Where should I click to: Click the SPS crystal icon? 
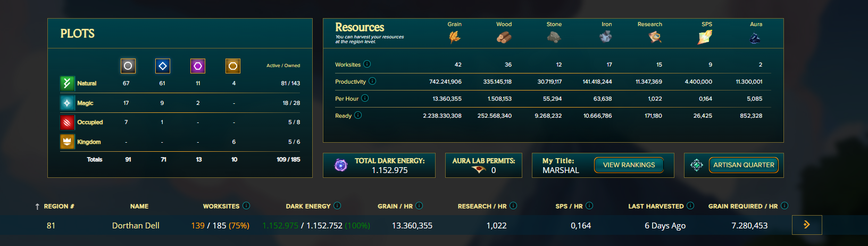[705, 37]
